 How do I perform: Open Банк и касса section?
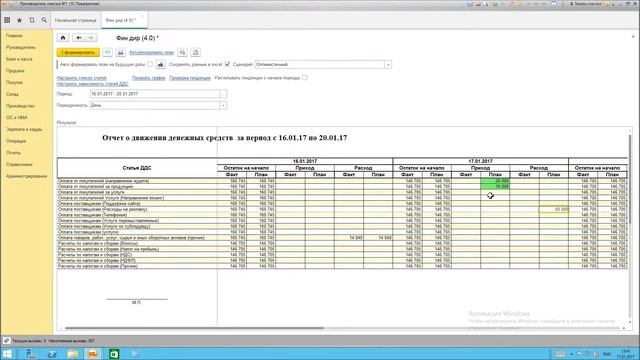coord(19,59)
